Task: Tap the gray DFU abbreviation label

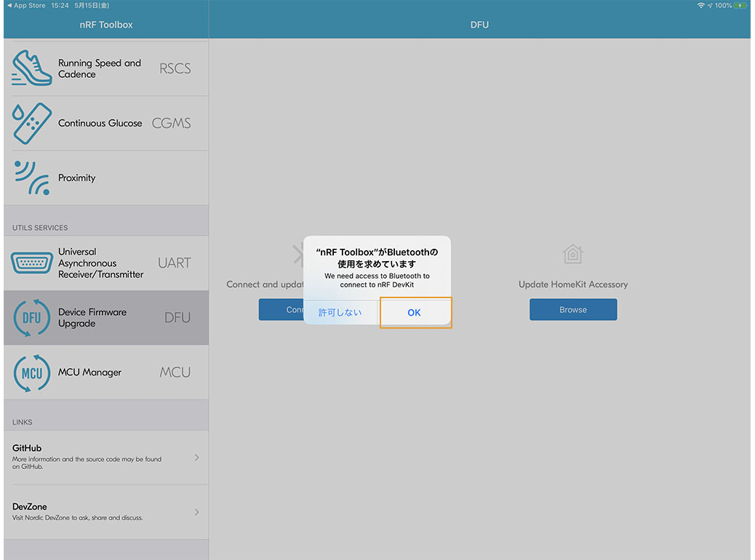Action: [177, 318]
